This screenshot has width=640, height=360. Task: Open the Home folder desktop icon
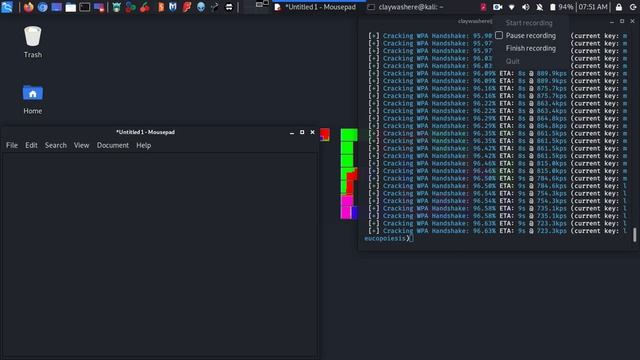pos(33,99)
